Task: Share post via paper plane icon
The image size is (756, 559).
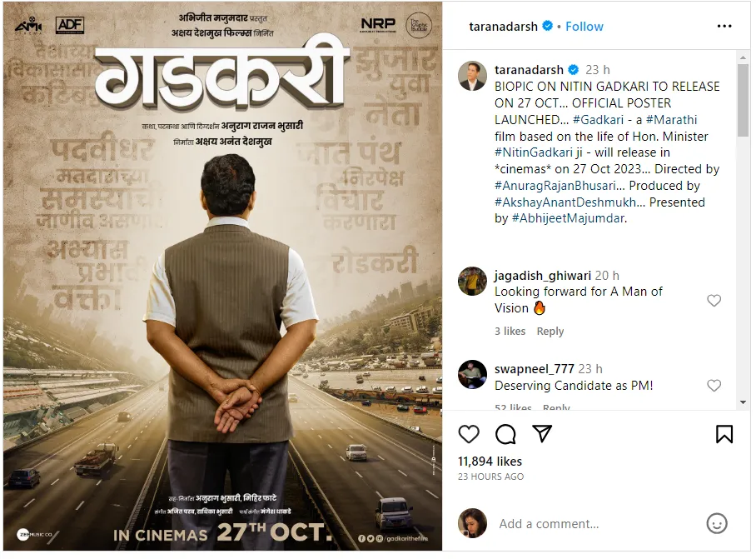Action: 542,433
